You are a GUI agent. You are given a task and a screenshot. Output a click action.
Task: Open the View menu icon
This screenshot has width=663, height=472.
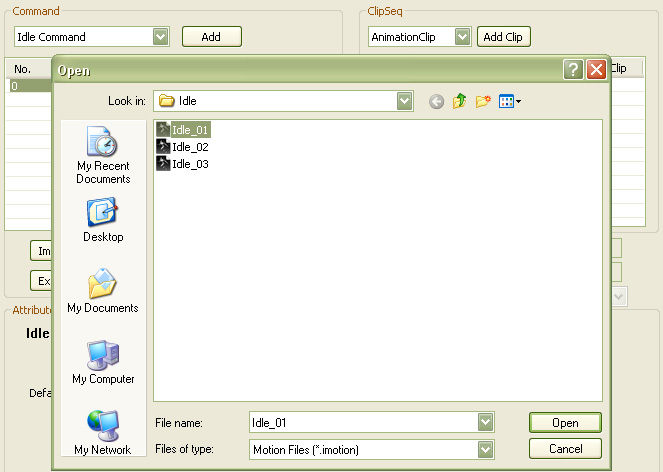tap(510, 101)
